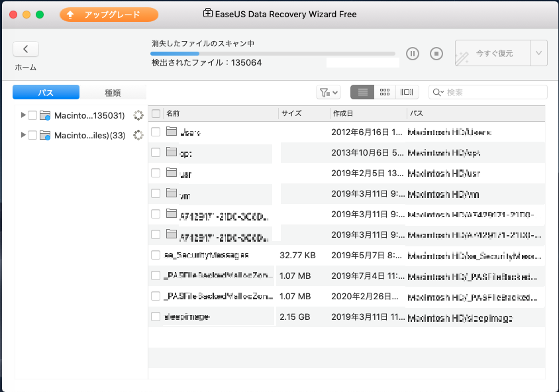559x392 pixels.
Task: Check the 2019年7月4日 file row checkbox
Action: (156, 275)
